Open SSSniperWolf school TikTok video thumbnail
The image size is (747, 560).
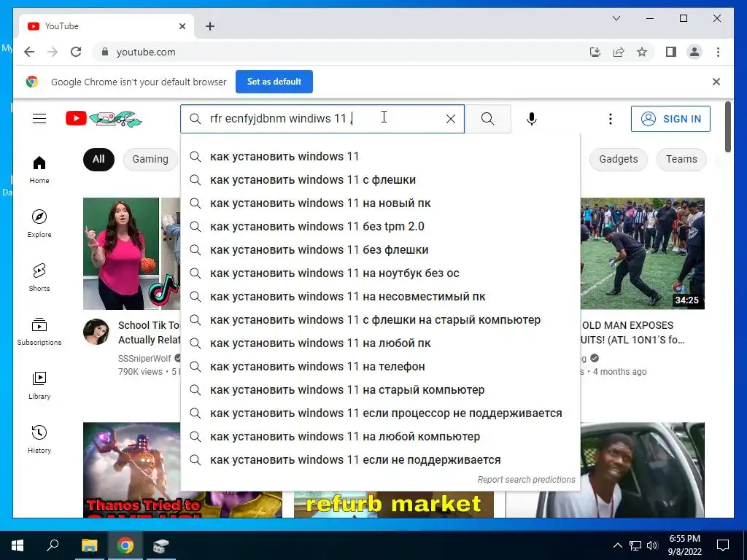click(x=131, y=253)
